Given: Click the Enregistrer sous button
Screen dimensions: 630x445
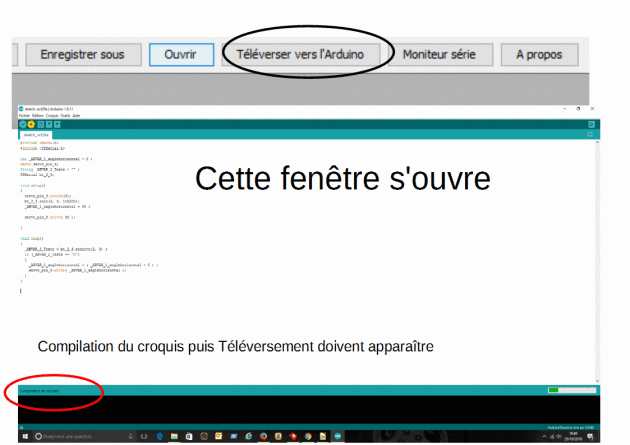Looking at the screenshot, I should coord(82,55).
